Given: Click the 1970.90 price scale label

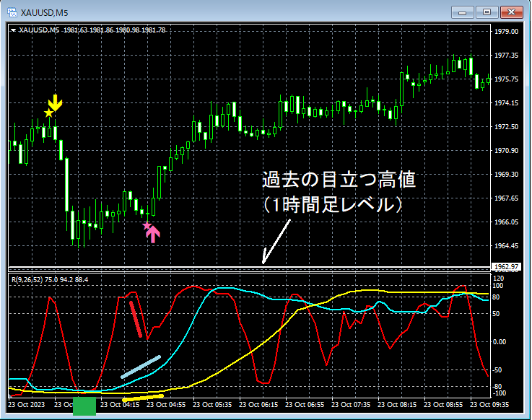Looking at the screenshot, I should pyautogui.click(x=506, y=150).
